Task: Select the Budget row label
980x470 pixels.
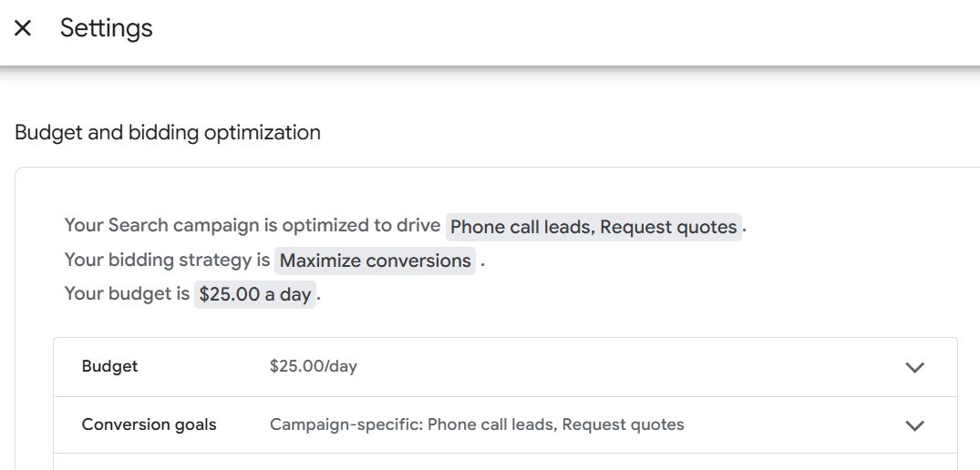Action: pyautogui.click(x=109, y=366)
